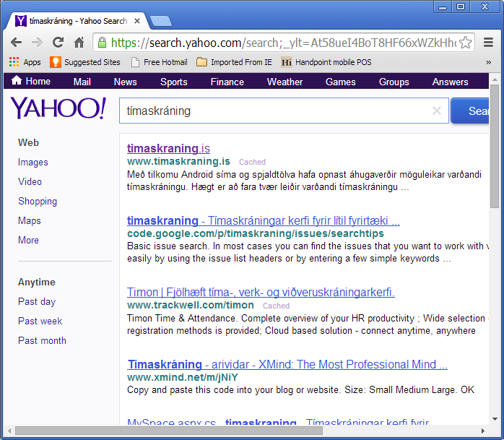Open Mail in the Yahoo navigation bar

pos(82,82)
